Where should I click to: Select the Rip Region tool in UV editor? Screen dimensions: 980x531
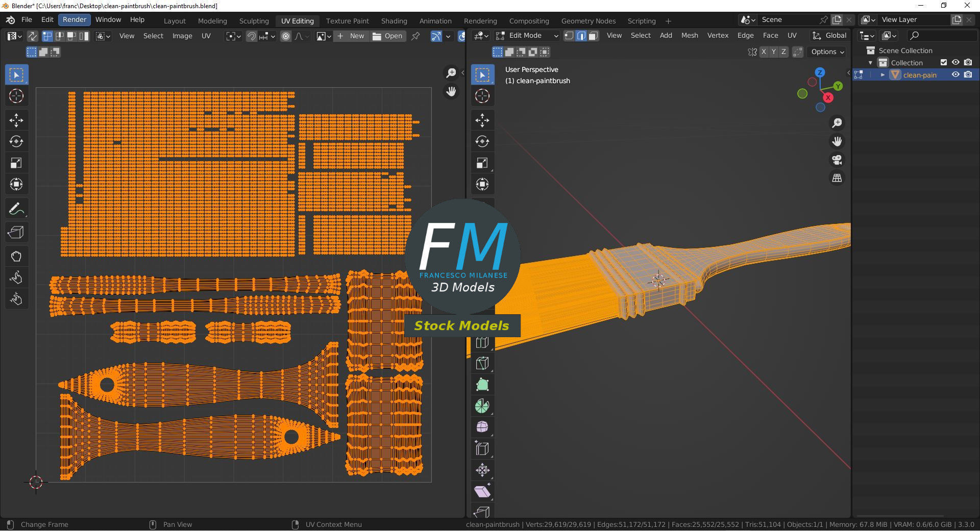[16, 233]
